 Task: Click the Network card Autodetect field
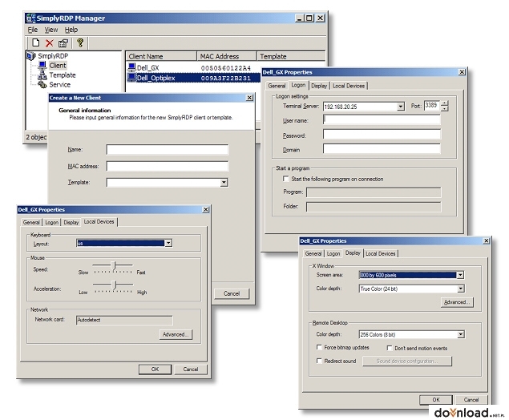(124, 320)
